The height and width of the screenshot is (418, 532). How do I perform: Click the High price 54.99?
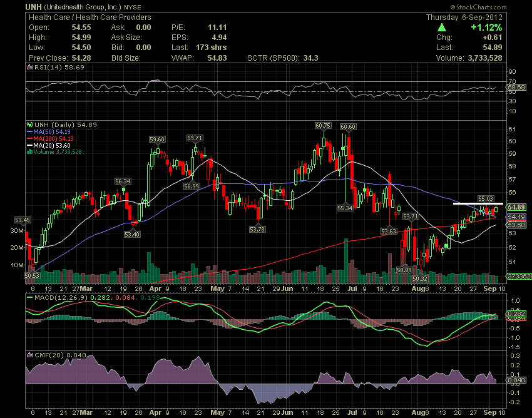click(81, 38)
